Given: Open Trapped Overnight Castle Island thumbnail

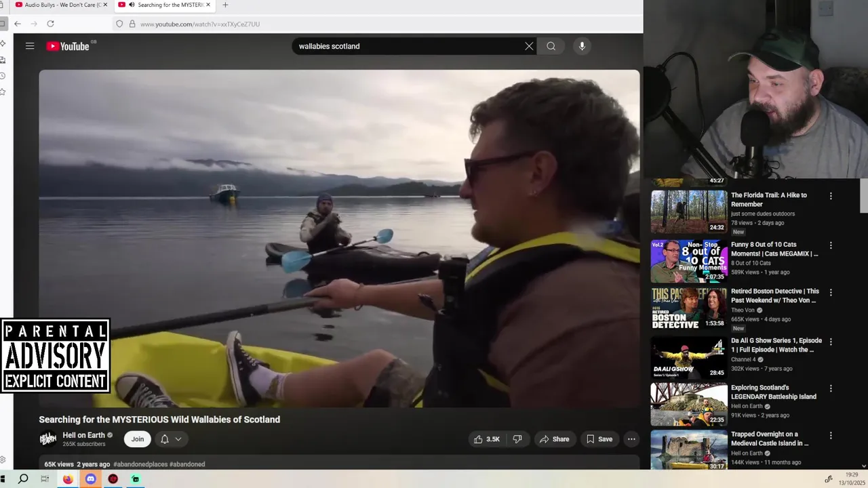Looking at the screenshot, I should pos(689,449).
